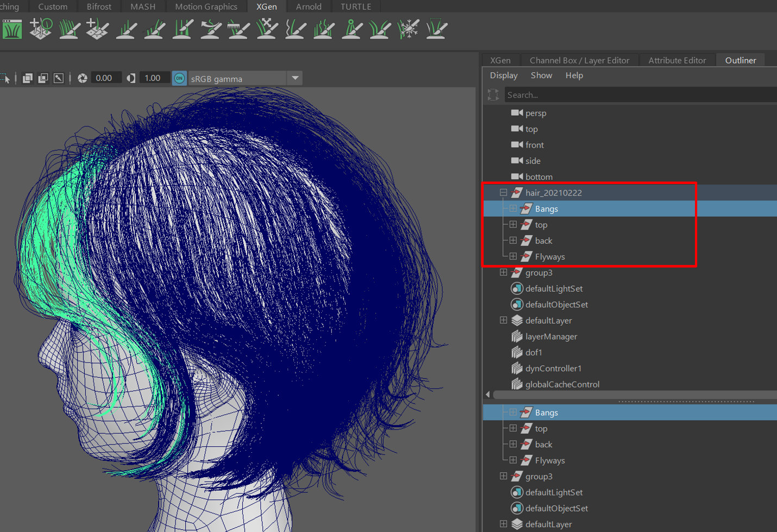Switch to the Arnold shelf tab
Screen dimensions: 777x532
[x=308, y=7]
